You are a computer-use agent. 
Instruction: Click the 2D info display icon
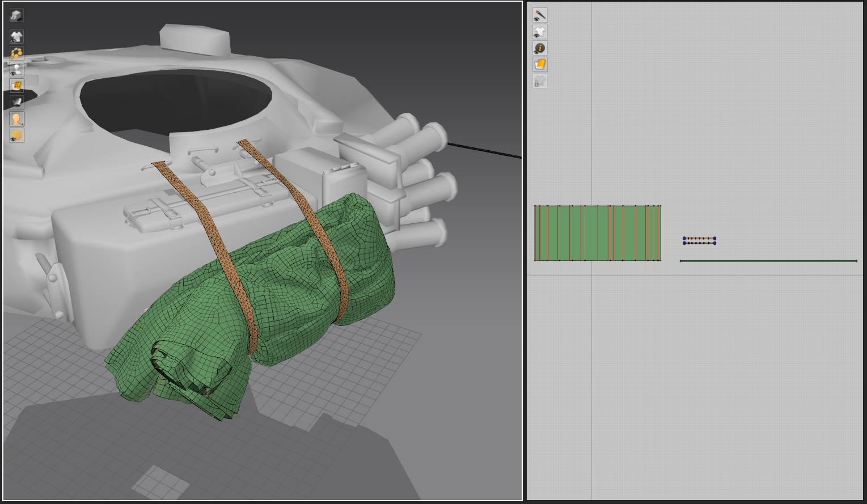pos(540,48)
